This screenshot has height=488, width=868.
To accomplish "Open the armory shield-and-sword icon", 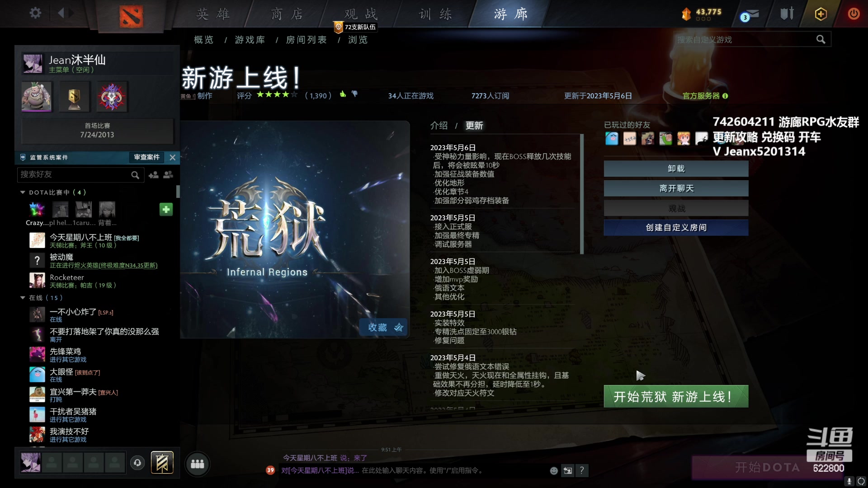I will pos(786,14).
